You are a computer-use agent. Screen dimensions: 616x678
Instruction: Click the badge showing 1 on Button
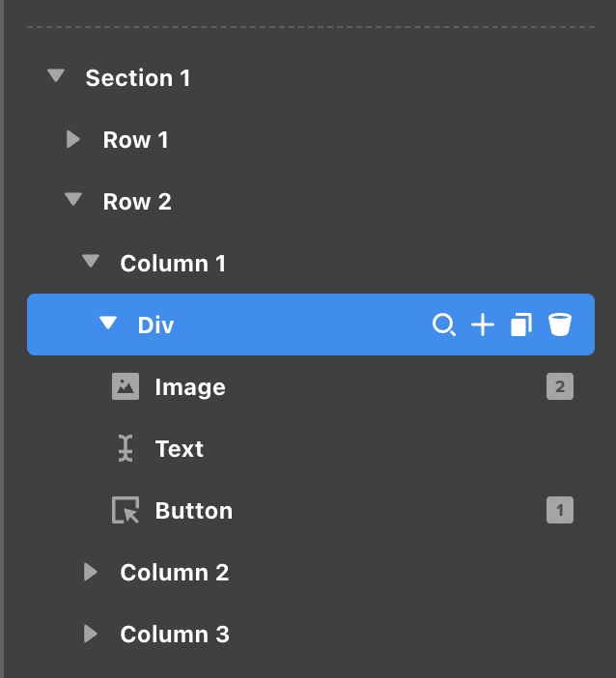[x=559, y=511]
